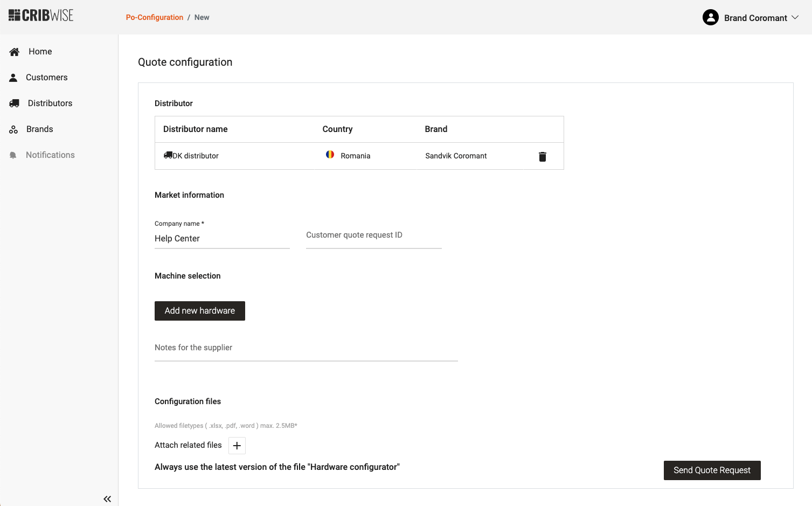Click the Customers person icon

click(13, 78)
